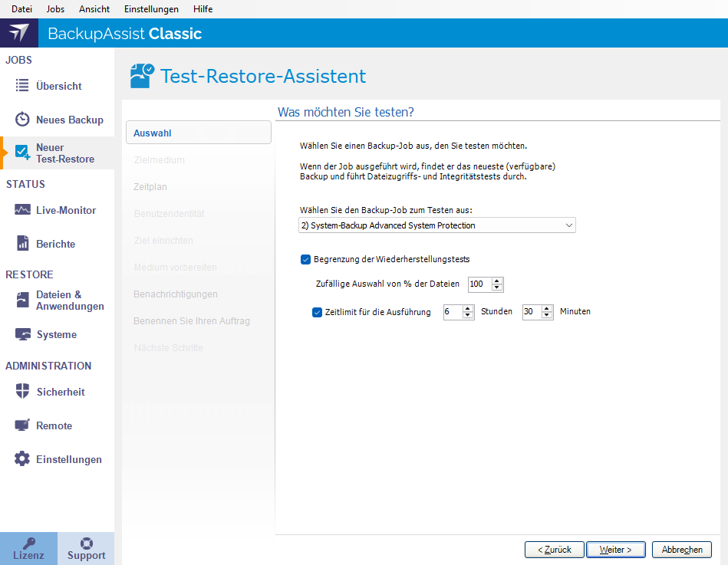Open the Remote administration icon
This screenshot has height=565, width=728.
pos(55,425)
